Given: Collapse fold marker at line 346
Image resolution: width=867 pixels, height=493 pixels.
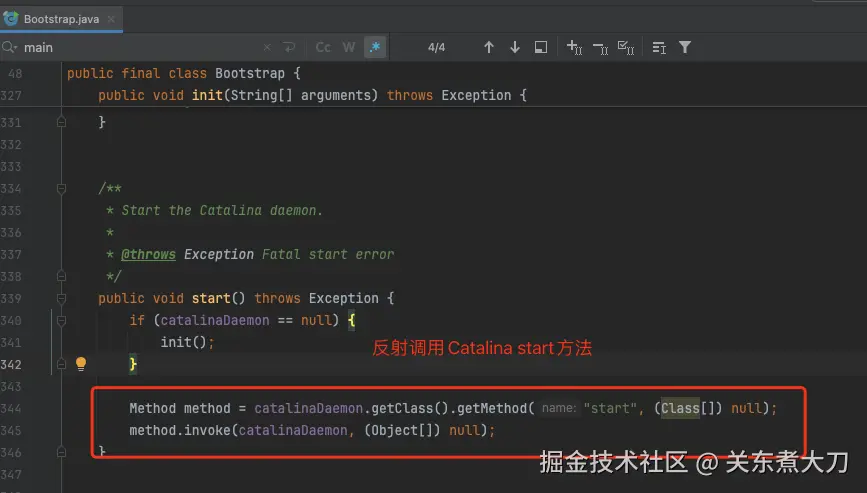Looking at the screenshot, I should [x=61, y=452].
